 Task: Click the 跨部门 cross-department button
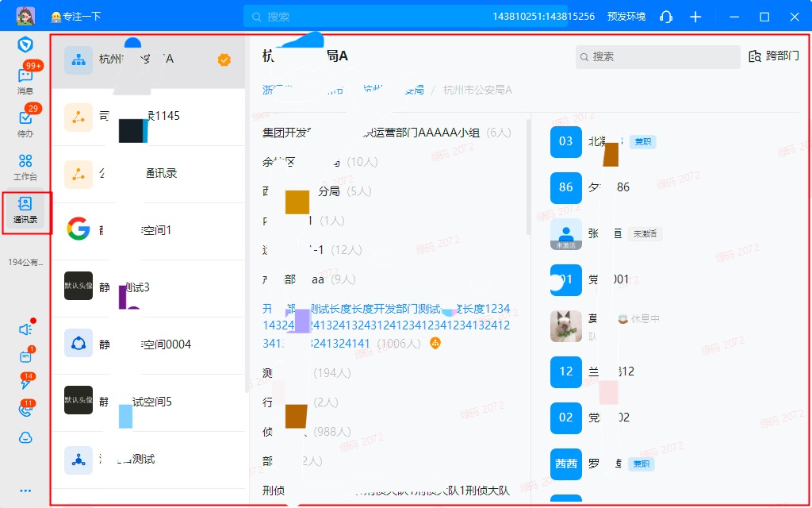point(774,56)
